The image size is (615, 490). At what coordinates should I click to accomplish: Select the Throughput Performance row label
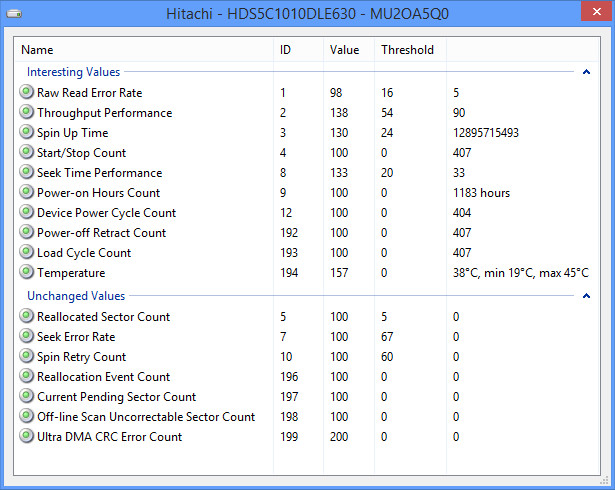point(105,113)
